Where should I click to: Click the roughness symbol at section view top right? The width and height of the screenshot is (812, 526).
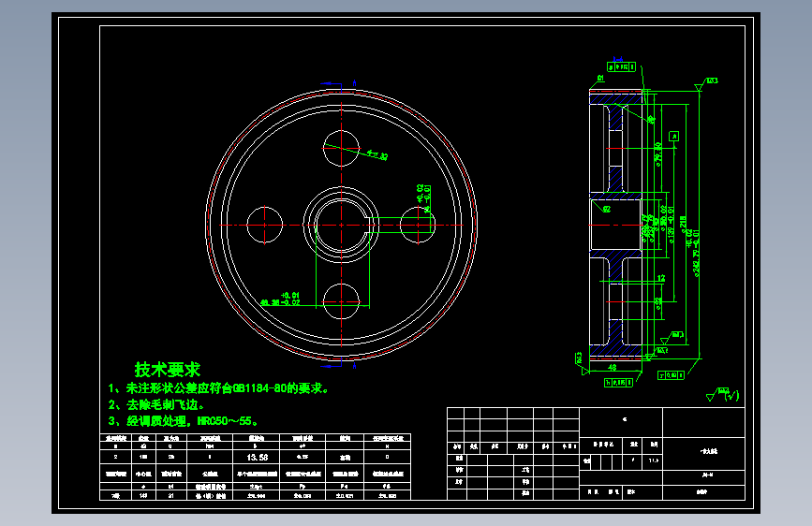pyautogui.click(x=706, y=82)
